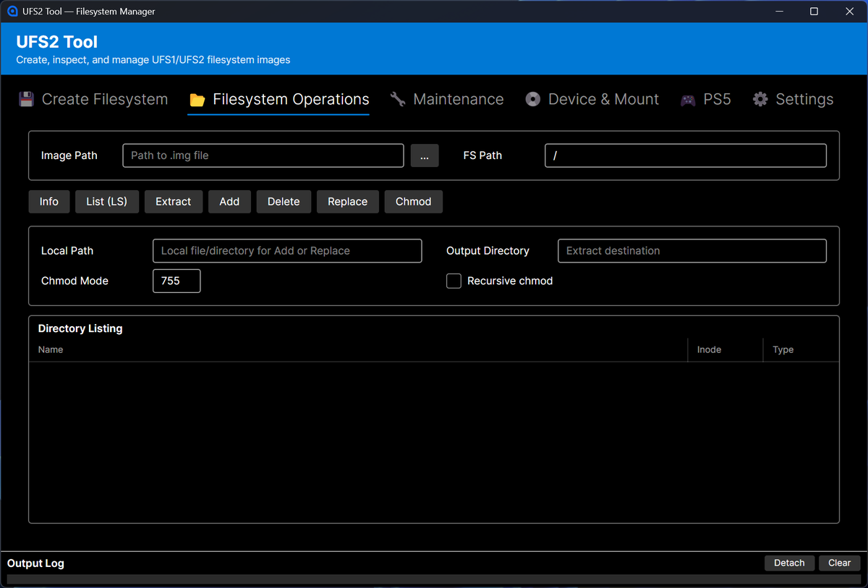
Task: Open the Maintenance tab
Action: coord(447,100)
